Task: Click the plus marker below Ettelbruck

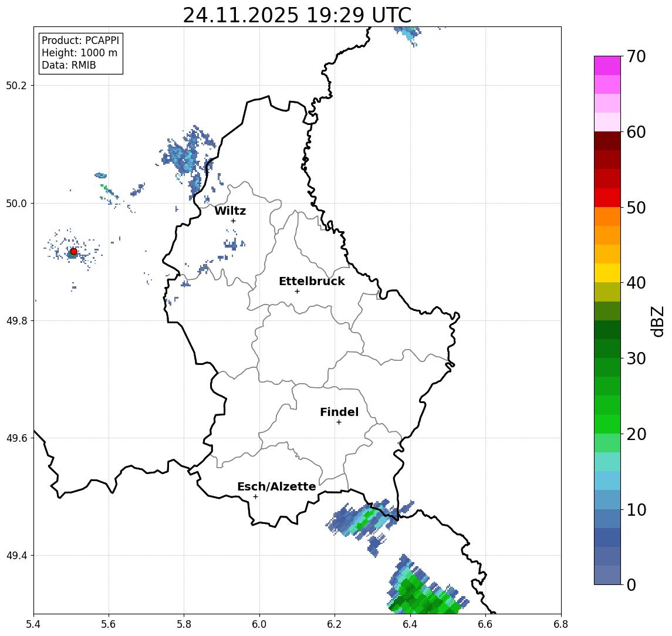Action: pos(297,292)
